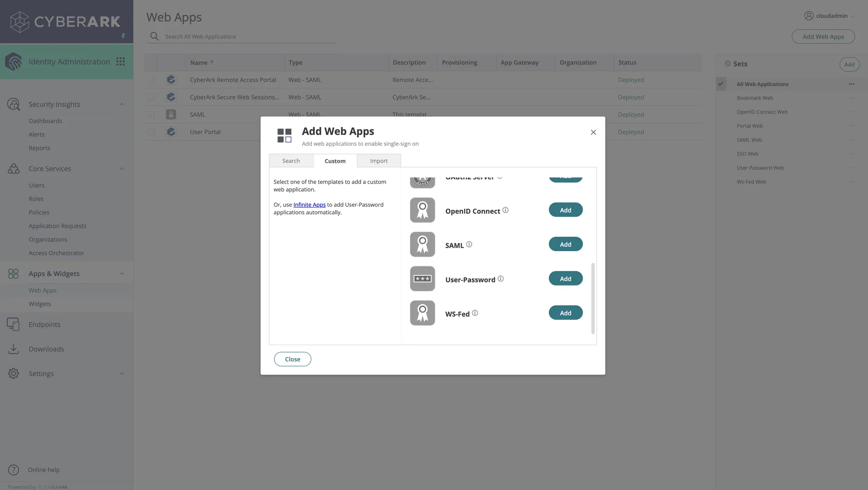Click the Settings gear icon
The height and width of the screenshot is (490, 868).
14,373
